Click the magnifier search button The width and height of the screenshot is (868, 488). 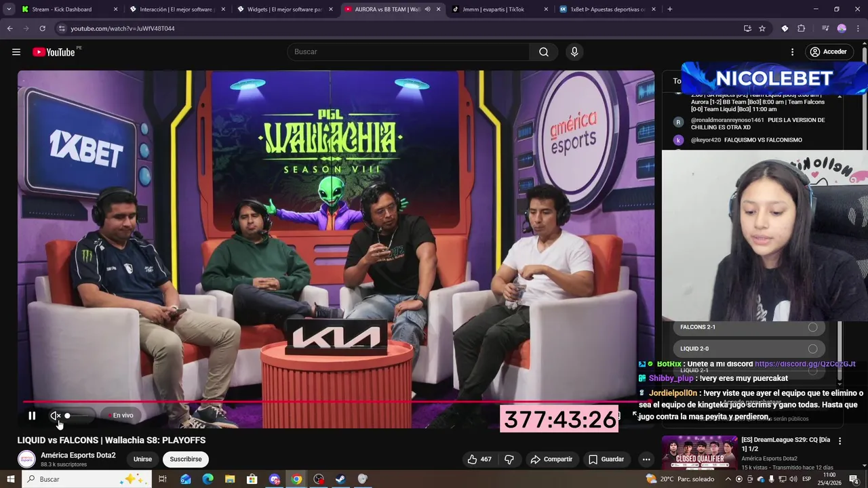[x=544, y=52]
